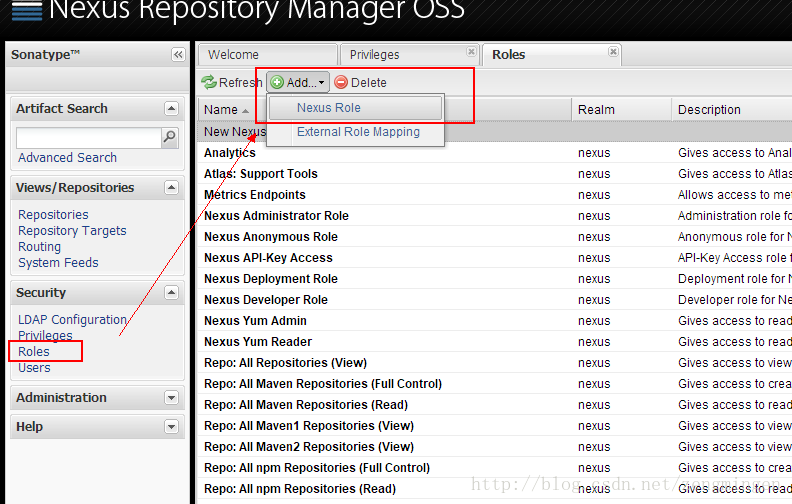Close the Privileges tab
The height and width of the screenshot is (504, 792).
click(471, 52)
